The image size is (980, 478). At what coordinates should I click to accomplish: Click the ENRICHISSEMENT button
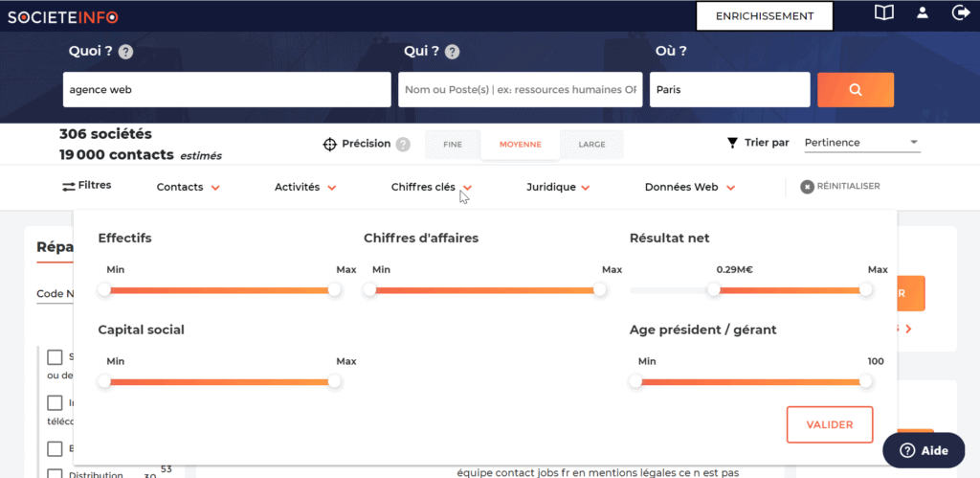764,16
